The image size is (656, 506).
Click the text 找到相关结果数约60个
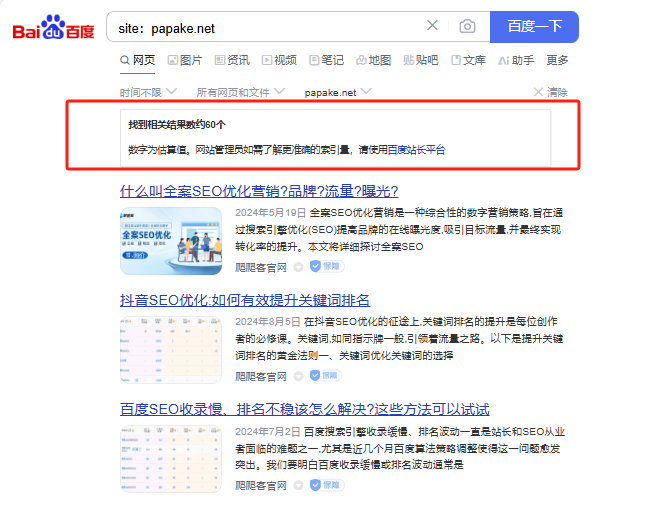pos(177,124)
